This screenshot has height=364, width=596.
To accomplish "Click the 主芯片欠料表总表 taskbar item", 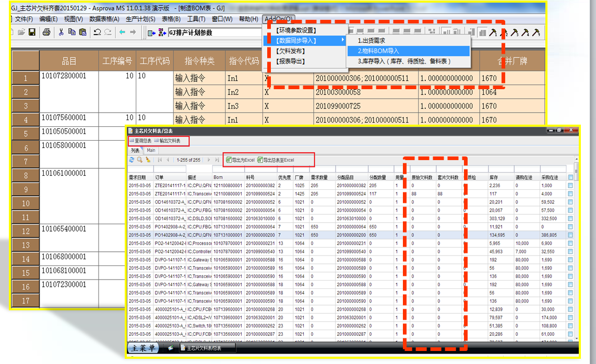I will (x=207, y=348).
